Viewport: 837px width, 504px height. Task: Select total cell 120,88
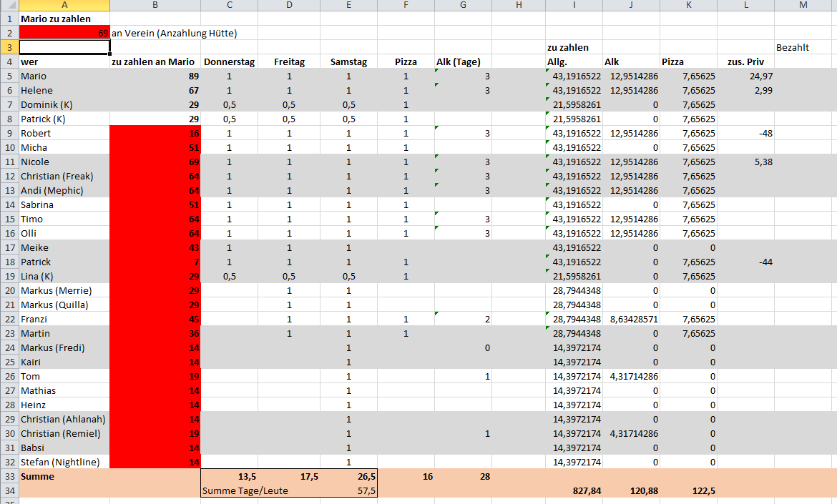click(631, 490)
